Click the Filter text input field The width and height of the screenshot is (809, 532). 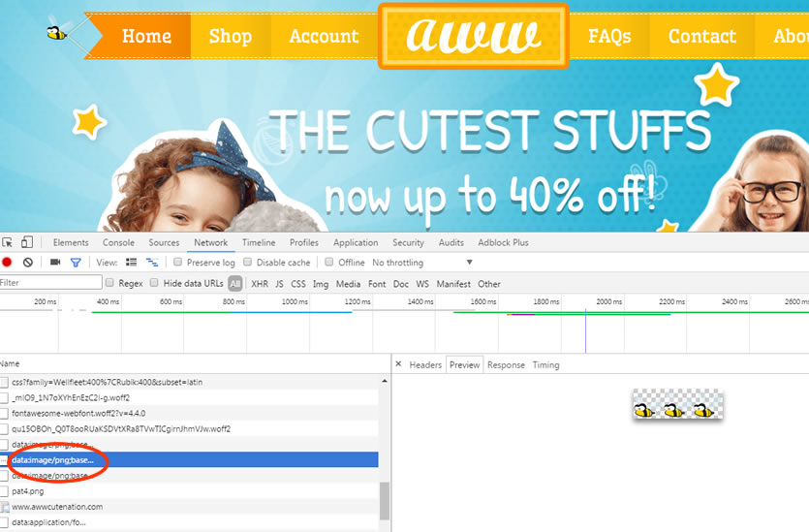50,282
